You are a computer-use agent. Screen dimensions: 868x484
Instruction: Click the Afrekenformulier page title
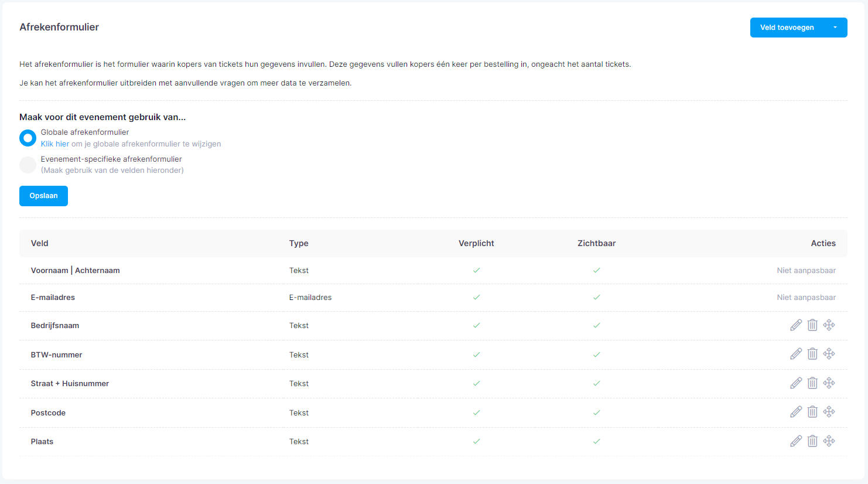pyautogui.click(x=59, y=27)
